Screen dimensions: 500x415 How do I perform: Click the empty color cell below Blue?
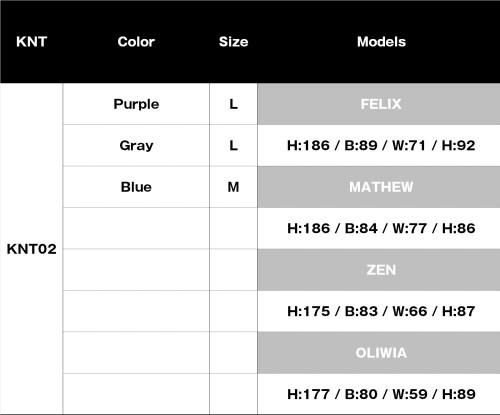coord(136,228)
